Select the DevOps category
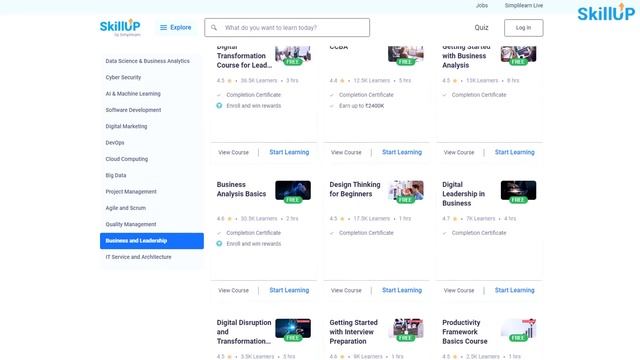 point(115,142)
